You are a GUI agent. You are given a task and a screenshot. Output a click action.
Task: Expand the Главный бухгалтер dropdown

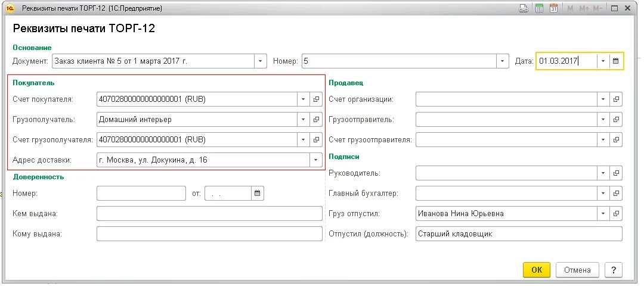603,193
